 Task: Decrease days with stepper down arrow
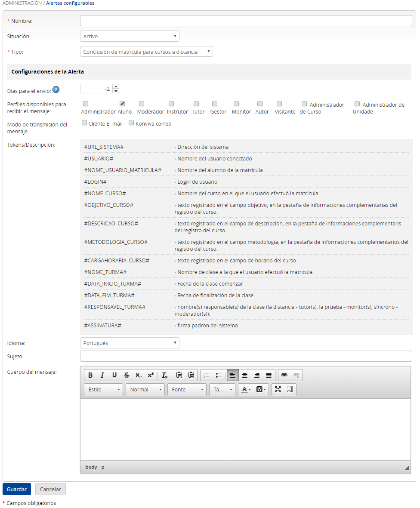tap(116, 91)
